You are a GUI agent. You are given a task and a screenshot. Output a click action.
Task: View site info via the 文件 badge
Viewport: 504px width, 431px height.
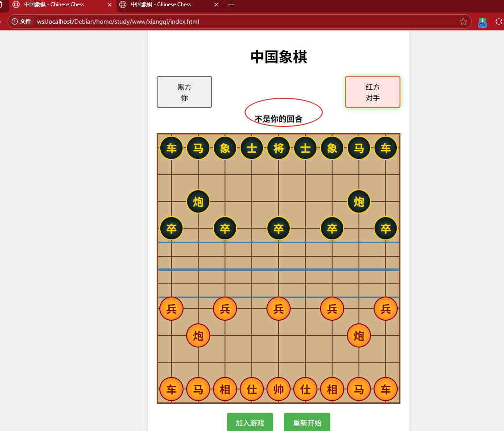tap(21, 21)
